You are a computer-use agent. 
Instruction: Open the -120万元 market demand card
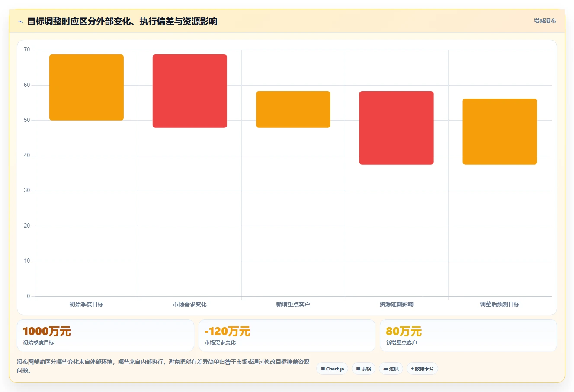tap(287, 335)
